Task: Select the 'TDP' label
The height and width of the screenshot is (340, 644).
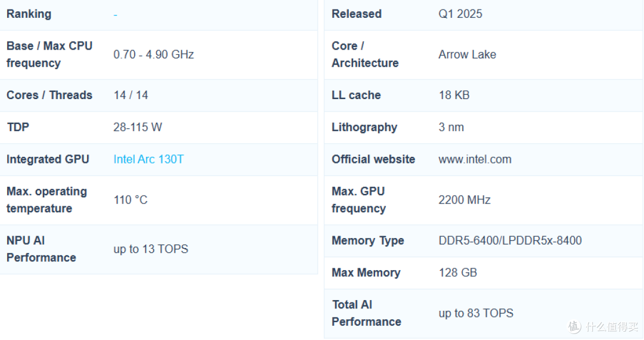Action: tap(18, 127)
